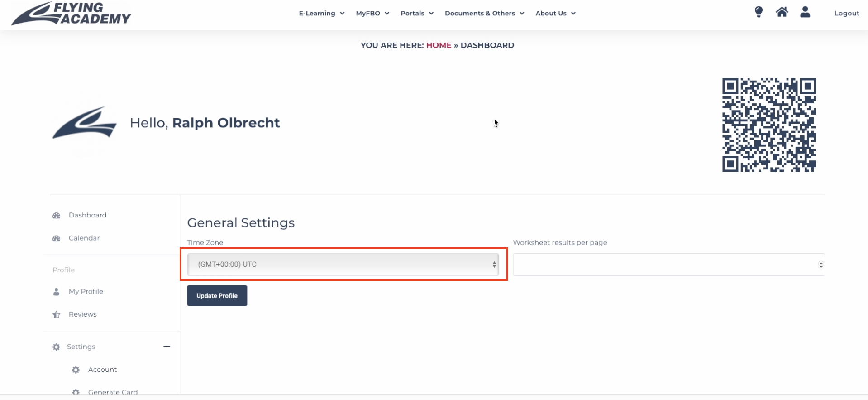Click the Logout link
Viewport: 868px width, 400px height.
846,13
